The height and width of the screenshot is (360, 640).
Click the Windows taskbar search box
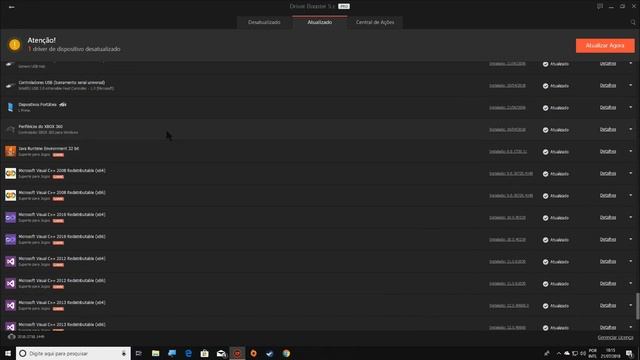73,353
